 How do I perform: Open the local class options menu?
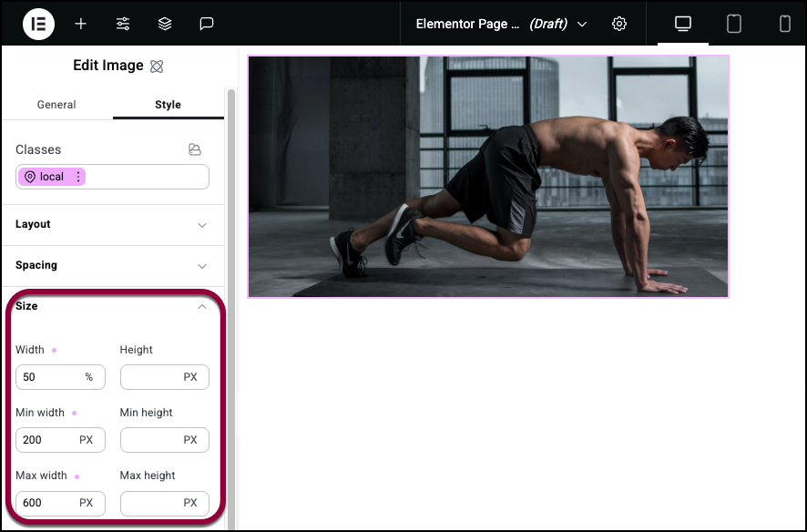[x=78, y=177]
